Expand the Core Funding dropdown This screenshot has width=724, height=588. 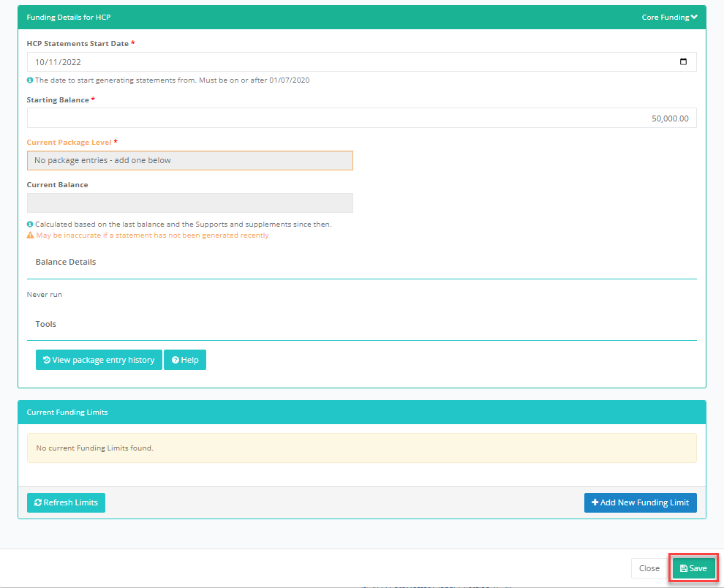tap(669, 17)
